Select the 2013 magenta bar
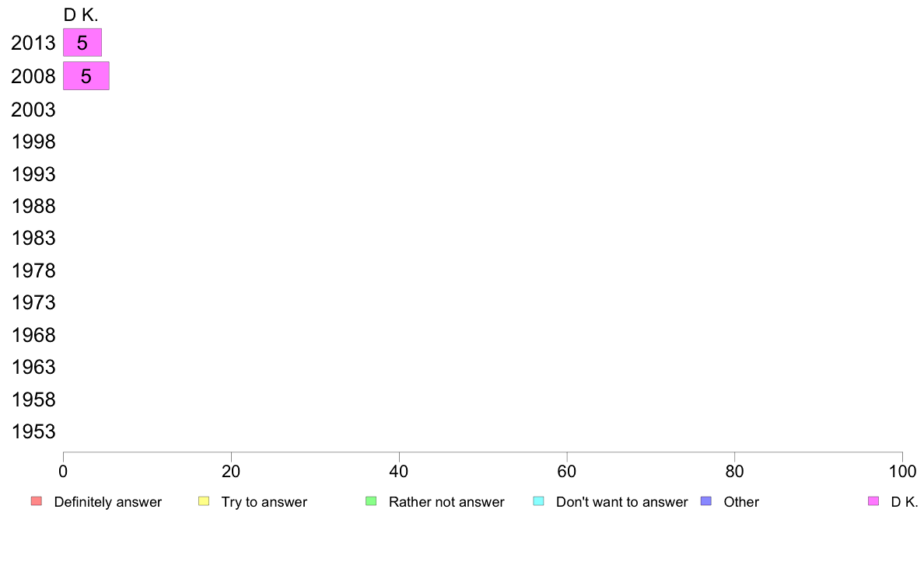The height and width of the screenshot is (572, 924). tap(82, 43)
